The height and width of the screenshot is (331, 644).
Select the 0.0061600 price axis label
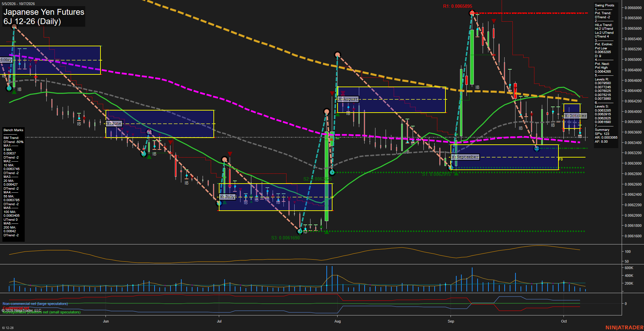(x=633, y=236)
